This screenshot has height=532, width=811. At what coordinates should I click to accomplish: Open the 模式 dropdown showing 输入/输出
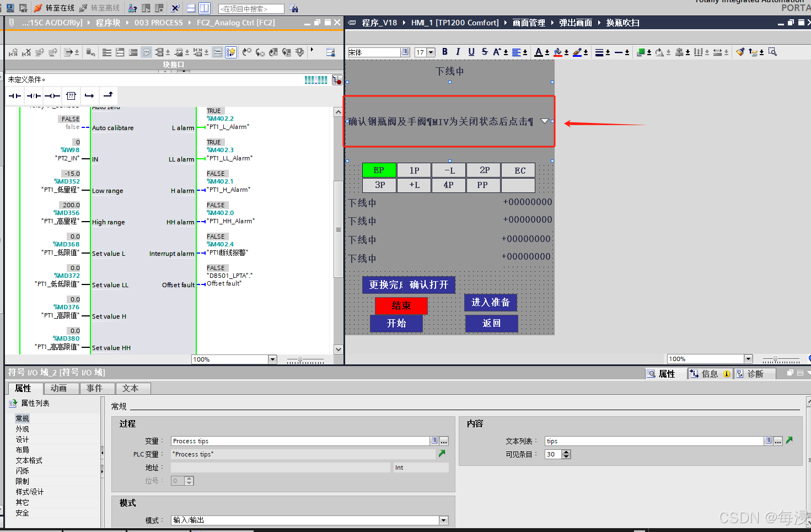443,520
